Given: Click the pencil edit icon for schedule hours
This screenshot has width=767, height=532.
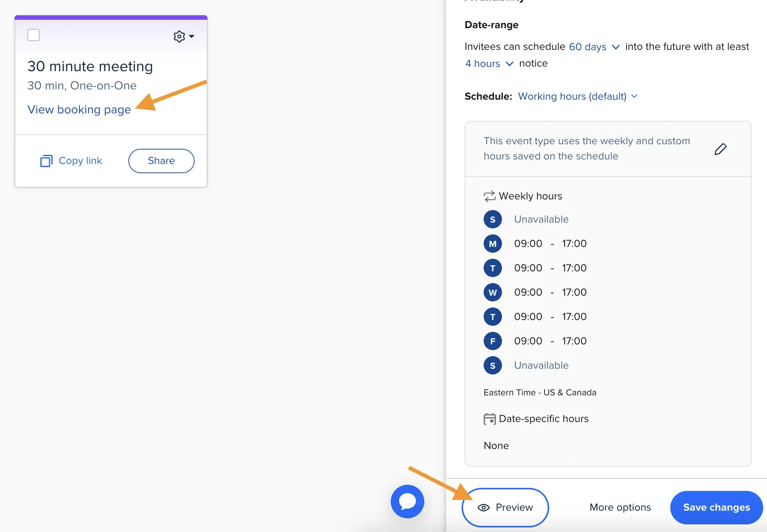Looking at the screenshot, I should click(720, 149).
